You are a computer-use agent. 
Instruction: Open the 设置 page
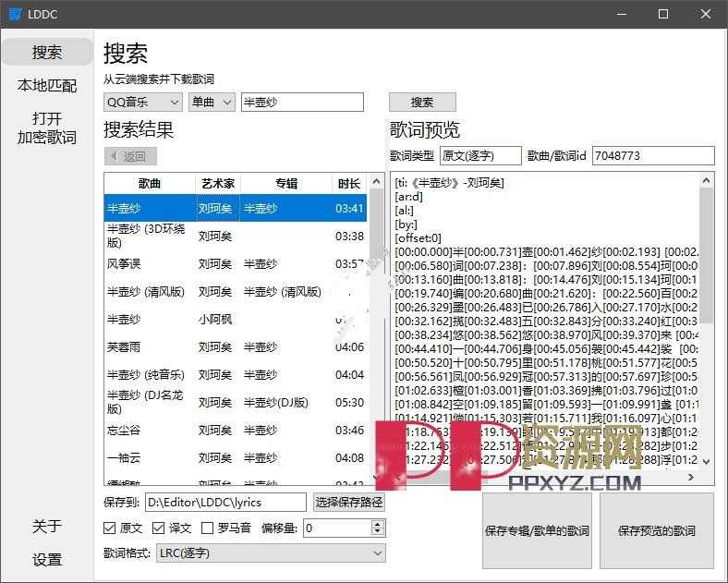[47, 560]
